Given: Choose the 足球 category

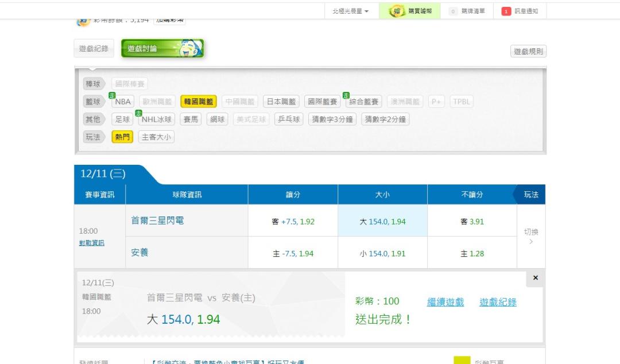Looking at the screenshot, I should click(x=123, y=119).
